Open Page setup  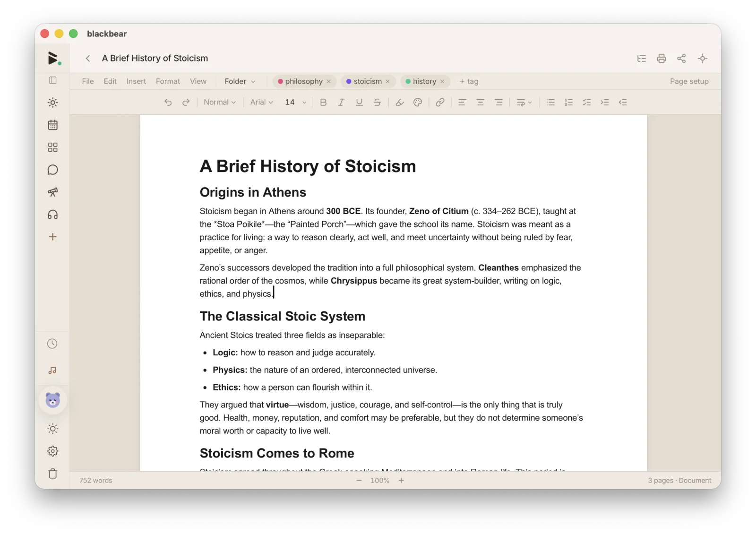click(689, 81)
